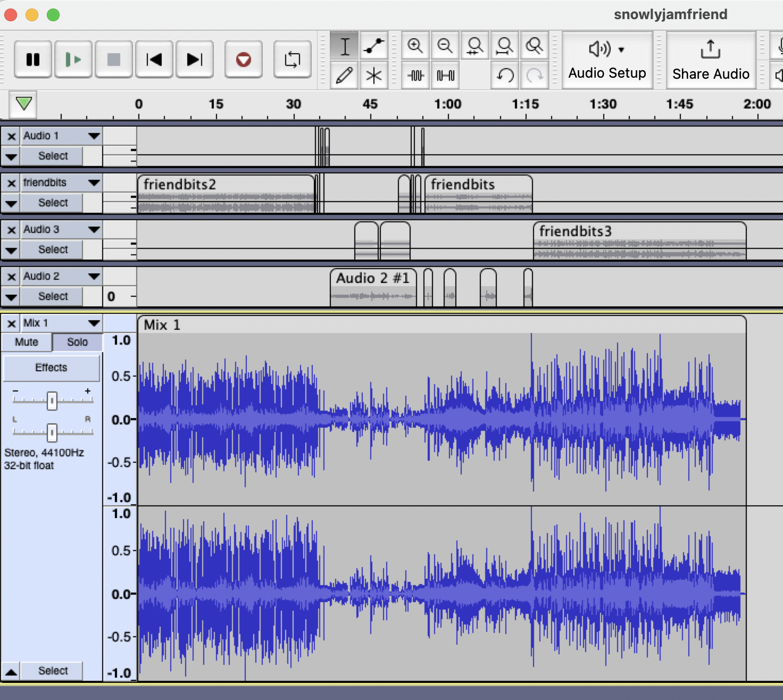
Task: Pause playback with the Pause button
Action: click(x=33, y=59)
